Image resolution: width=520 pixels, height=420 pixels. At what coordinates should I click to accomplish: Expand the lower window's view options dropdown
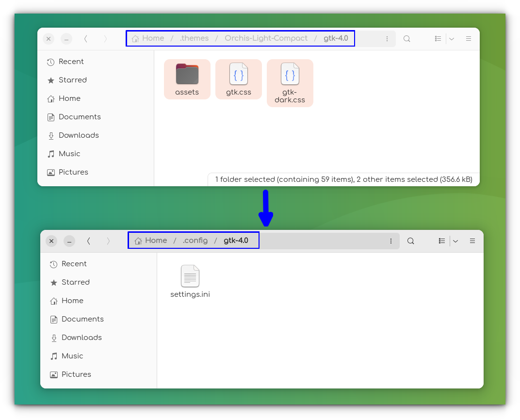(455, 241)
